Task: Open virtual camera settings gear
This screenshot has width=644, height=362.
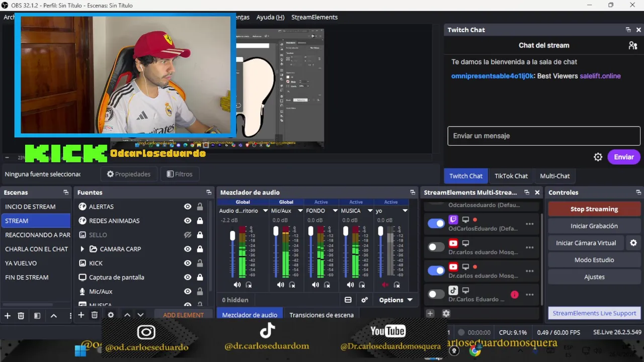Action: (633, 243)
